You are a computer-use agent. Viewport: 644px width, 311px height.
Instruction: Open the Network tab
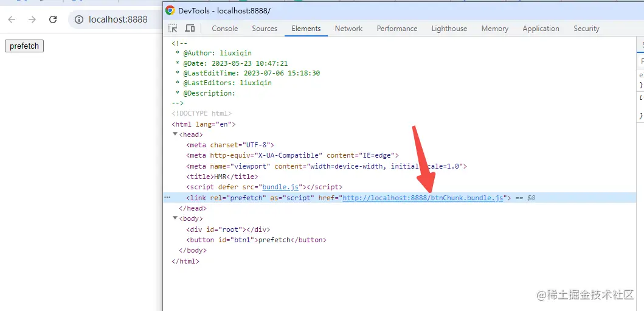pyautogui.click(x=348, y=29)
